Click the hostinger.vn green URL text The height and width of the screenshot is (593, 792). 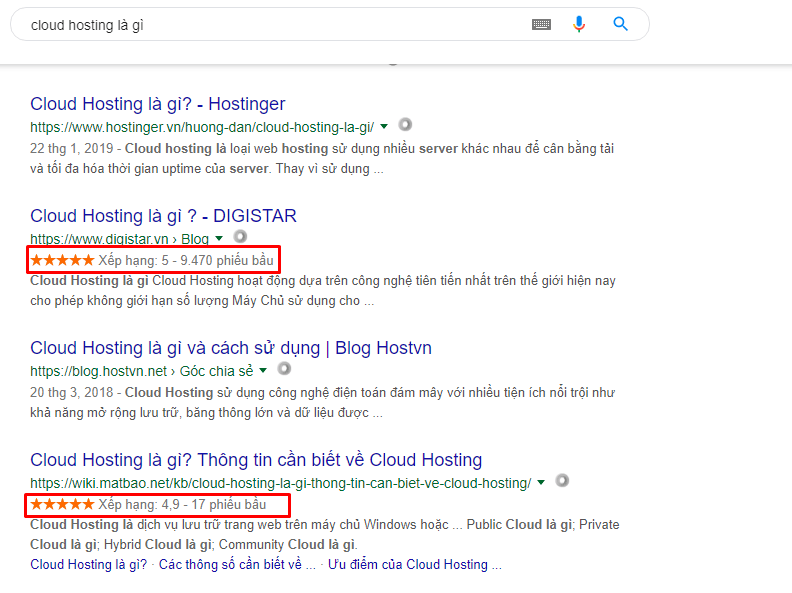point(202,127)
